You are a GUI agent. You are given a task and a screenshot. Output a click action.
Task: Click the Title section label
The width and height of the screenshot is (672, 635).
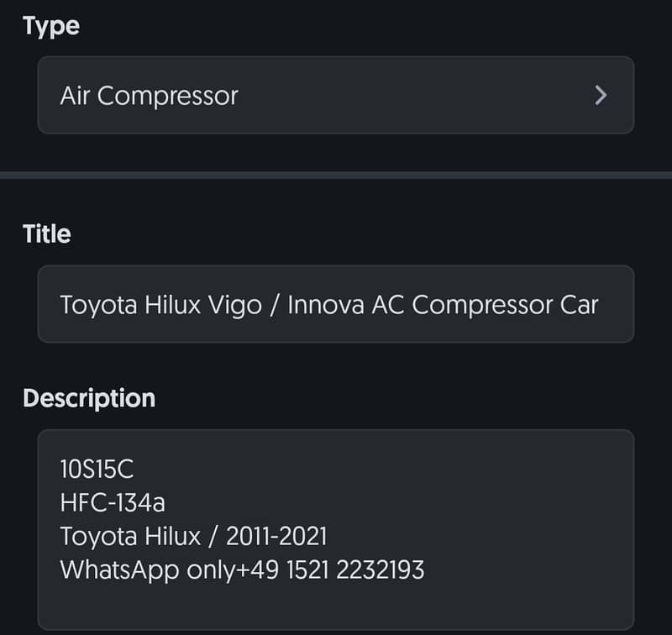[47, 234]
